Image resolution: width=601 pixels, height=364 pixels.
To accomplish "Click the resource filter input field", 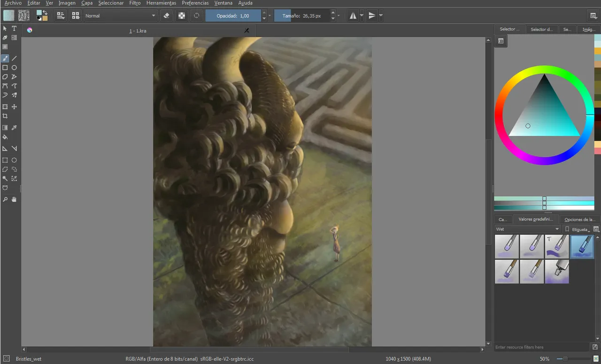I will tap(542, 347).
